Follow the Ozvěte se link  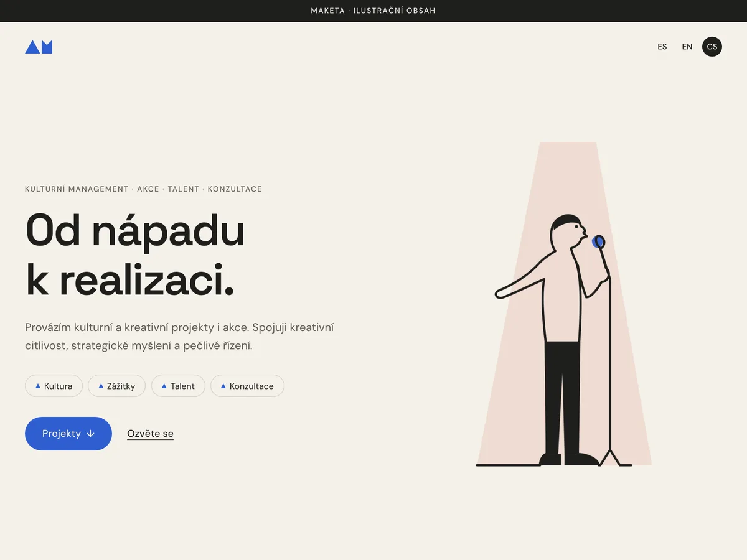point(150,434)
